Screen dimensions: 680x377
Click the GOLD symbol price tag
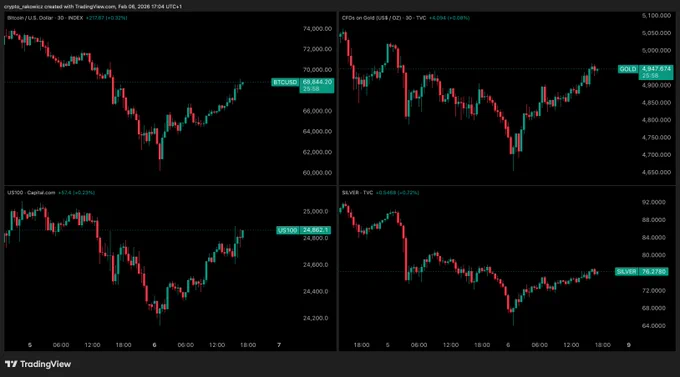tap(628, 69)
